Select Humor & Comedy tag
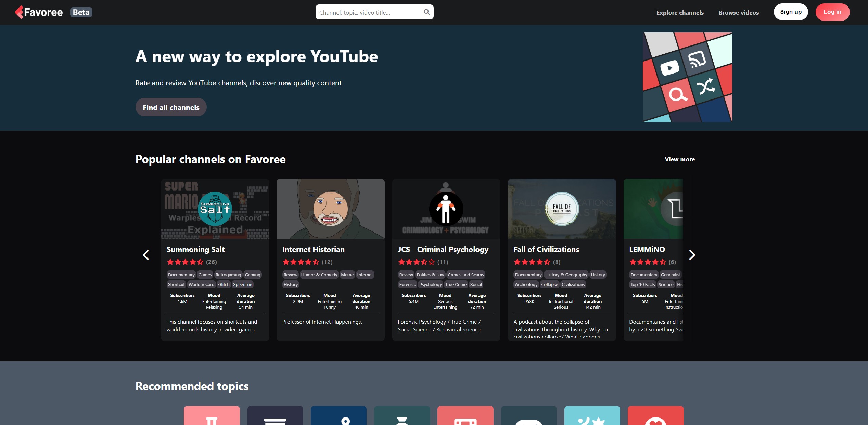Viewport: 868px width, 425px height. [319, 275]
